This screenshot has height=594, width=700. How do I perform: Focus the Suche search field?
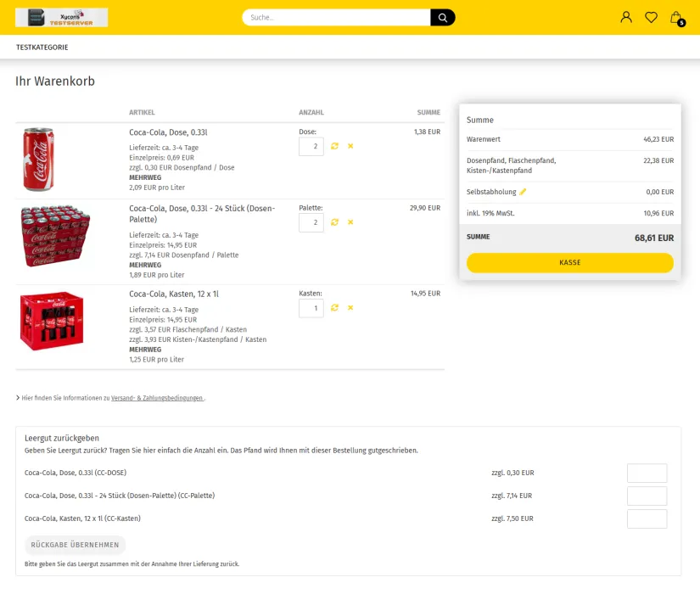coord(336,18)
